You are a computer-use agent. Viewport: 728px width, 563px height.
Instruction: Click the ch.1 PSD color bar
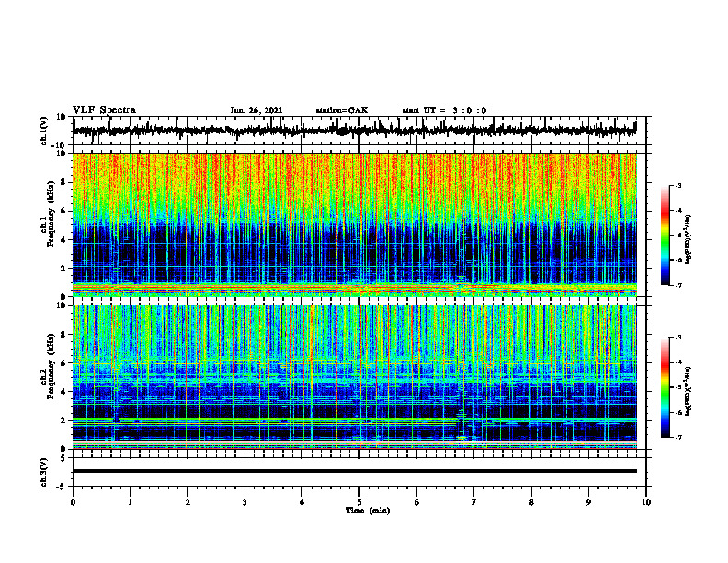665,236
